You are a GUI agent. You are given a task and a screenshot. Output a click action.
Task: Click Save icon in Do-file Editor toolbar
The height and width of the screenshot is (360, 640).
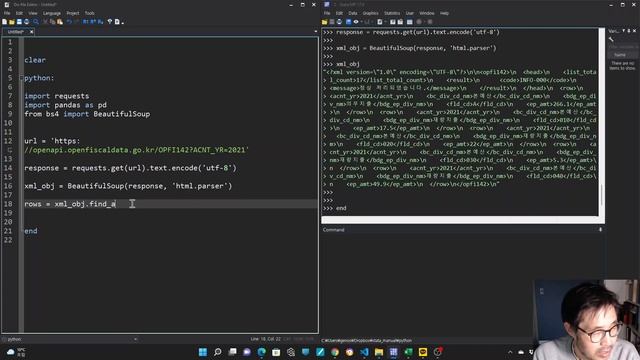[x=19, y=22]
